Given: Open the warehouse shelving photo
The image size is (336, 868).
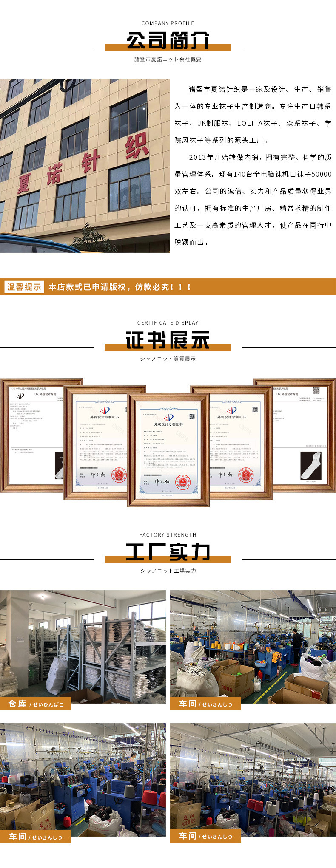Looking at the screenshot, I should click(83, 646).
